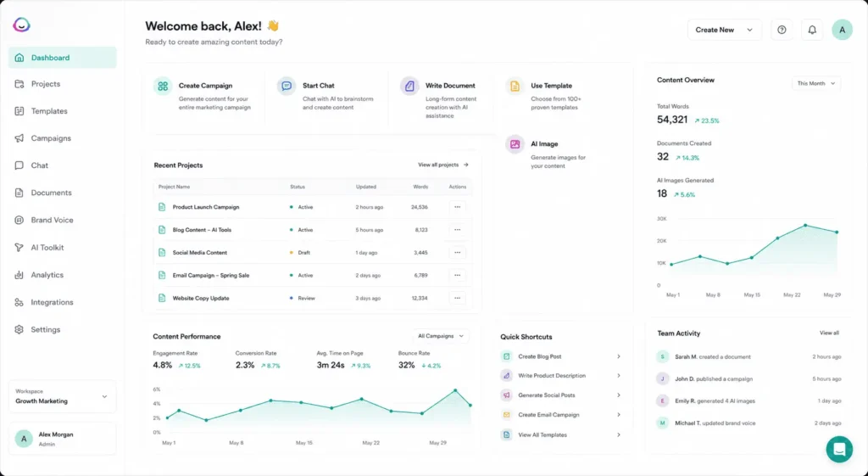Viewport: 868px width, 476px height.
Task: Click View all projects link
Action: [443, 165]
